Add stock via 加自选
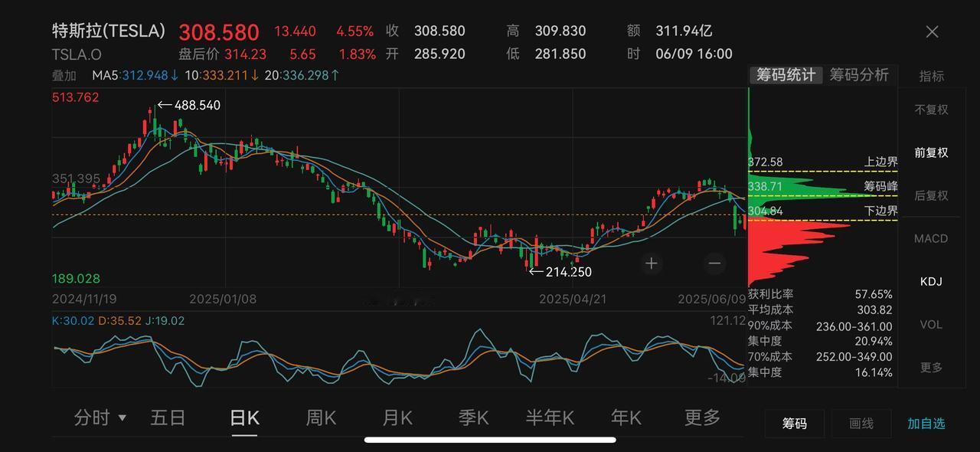Viewport: 980px width, 452px height. [926, 423]
